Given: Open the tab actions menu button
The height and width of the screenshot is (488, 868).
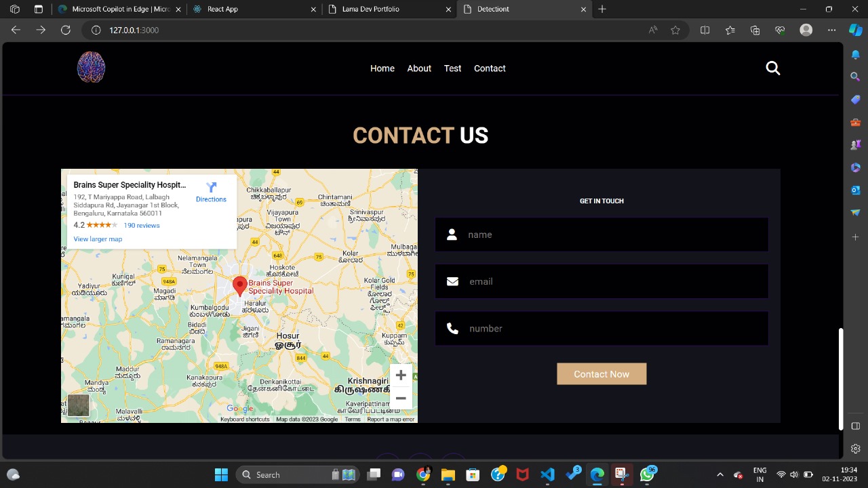Looking at the screenshot, I should 38,9.
